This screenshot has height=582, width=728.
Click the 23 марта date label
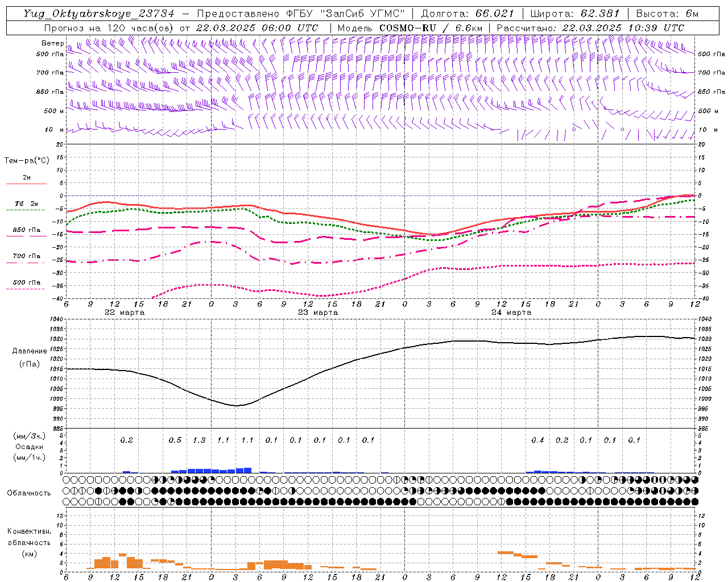[x=318, y=313]
